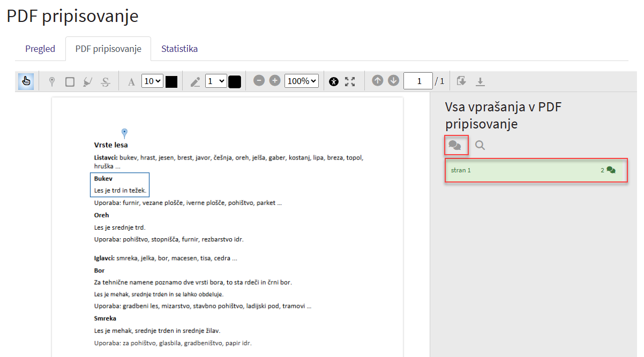
Task: Toggle fullscreen mode icon
Action: pos(350,81)
